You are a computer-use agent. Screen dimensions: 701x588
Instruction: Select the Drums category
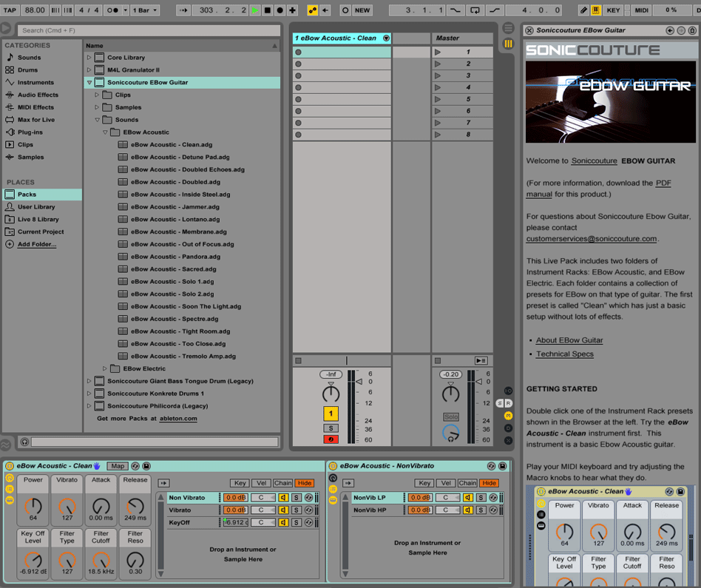(x=27, y=70)
